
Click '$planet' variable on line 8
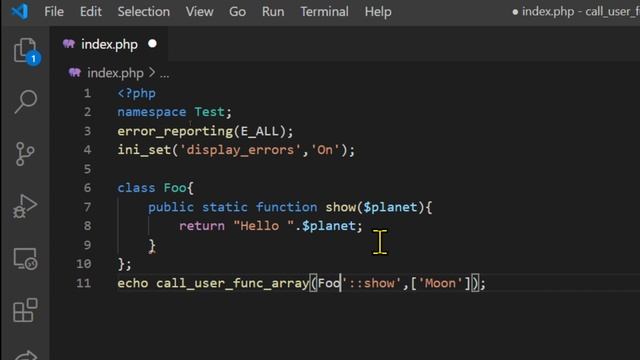click(329, 226)
